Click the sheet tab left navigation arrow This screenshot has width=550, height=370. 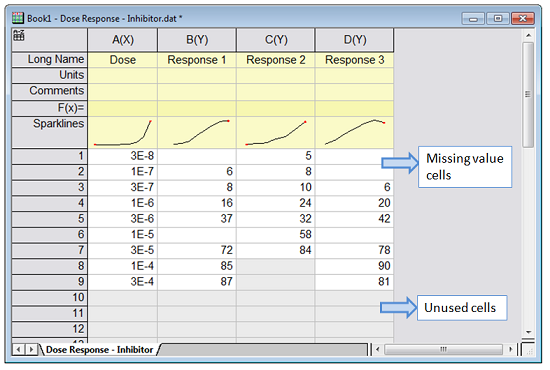pyautogui.click(x=19, y=349)
